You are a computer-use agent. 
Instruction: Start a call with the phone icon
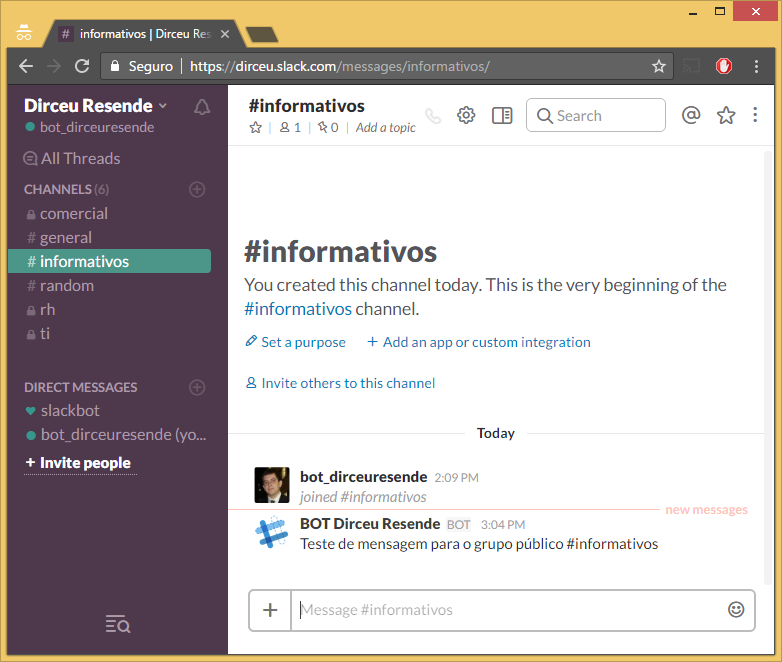click(433, 116)
